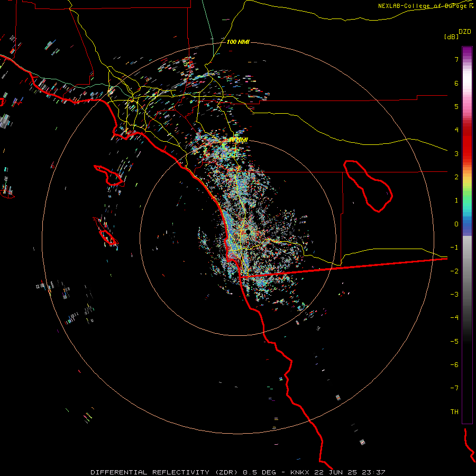476x476 pixels.
Task: Click the -2 dB label on the color scale
Action: (x=454, y=271)
